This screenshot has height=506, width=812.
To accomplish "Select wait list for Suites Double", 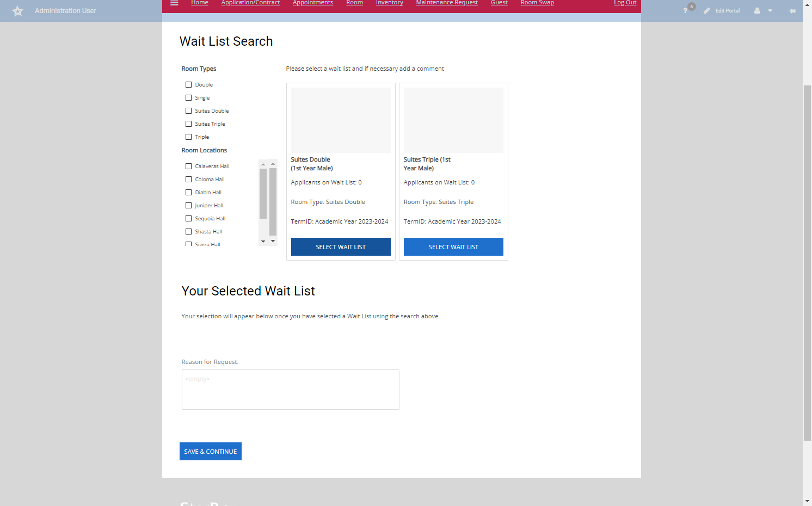I will pos(341,247).
